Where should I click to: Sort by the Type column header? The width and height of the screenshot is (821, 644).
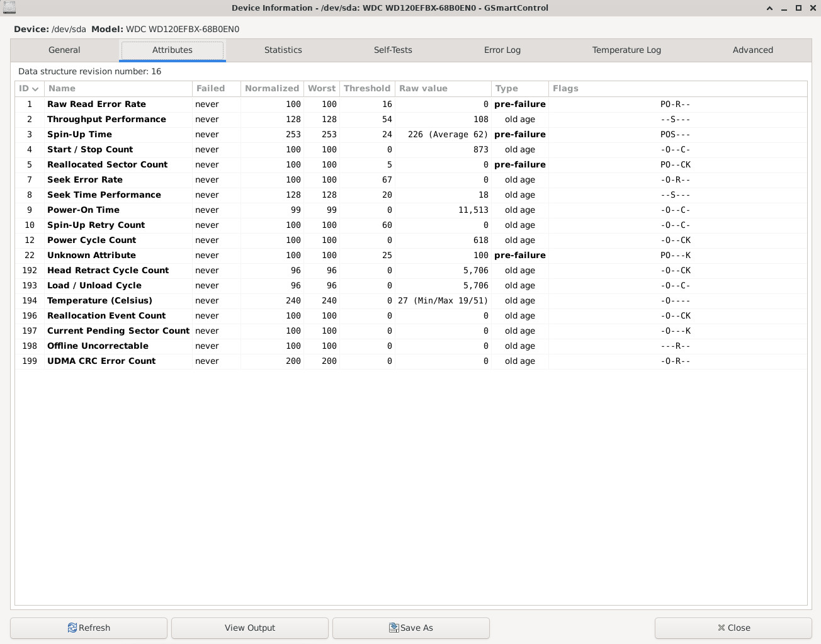tap(520, 89)
